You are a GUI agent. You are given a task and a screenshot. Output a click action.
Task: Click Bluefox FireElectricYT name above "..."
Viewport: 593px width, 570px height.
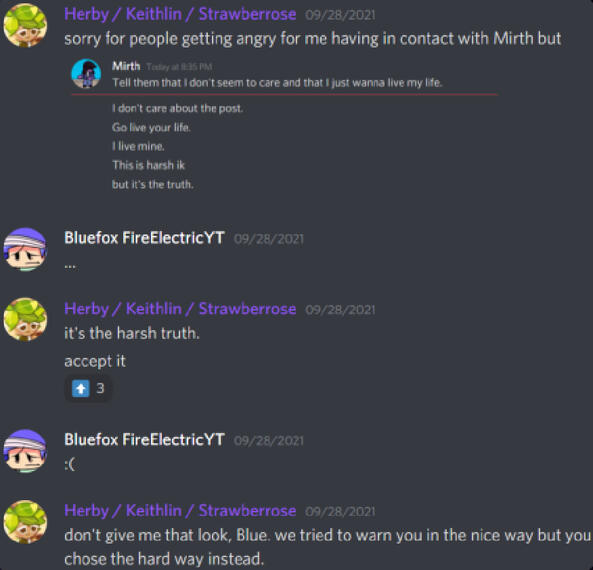point(144,238)
